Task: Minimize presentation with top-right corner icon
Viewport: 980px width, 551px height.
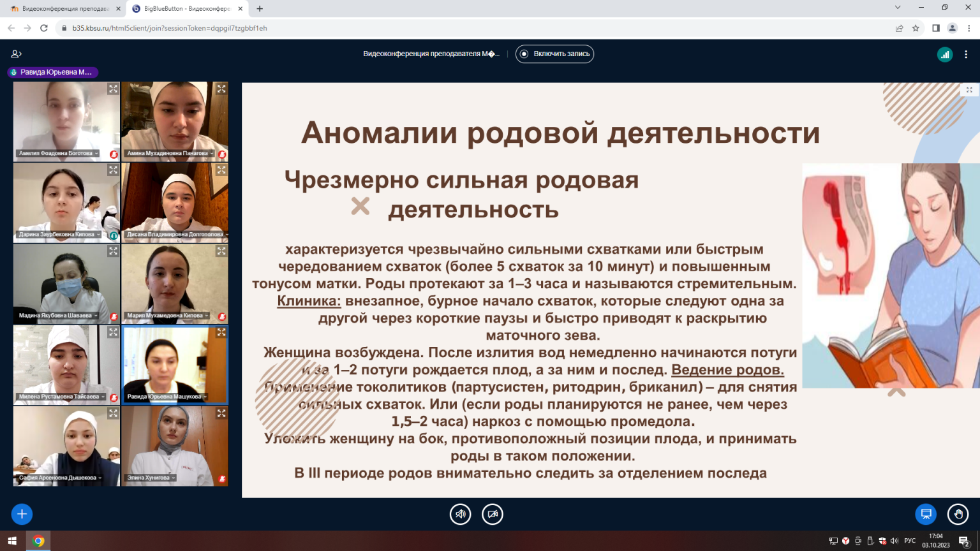Action: pyautogui.click(x=969, y=90)
